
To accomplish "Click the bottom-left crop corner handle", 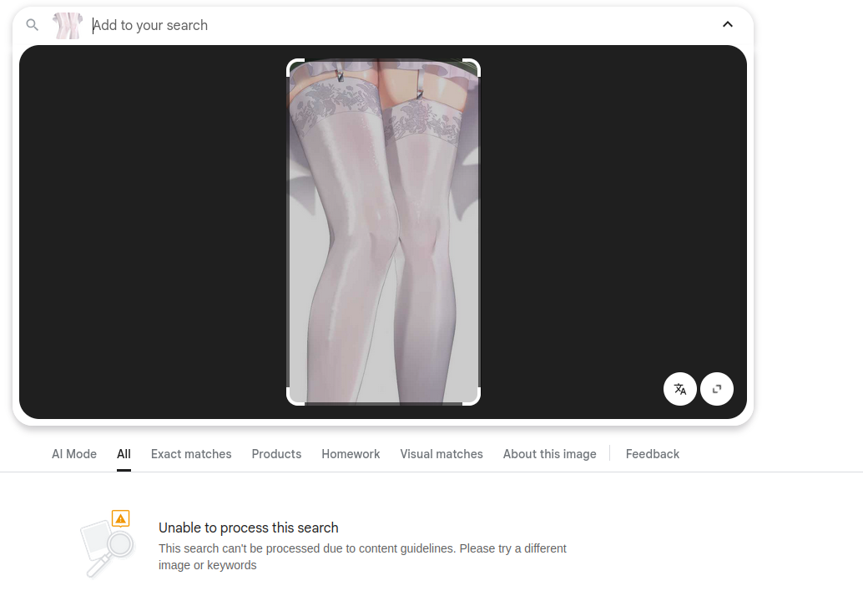I will (x=294, y=398).
